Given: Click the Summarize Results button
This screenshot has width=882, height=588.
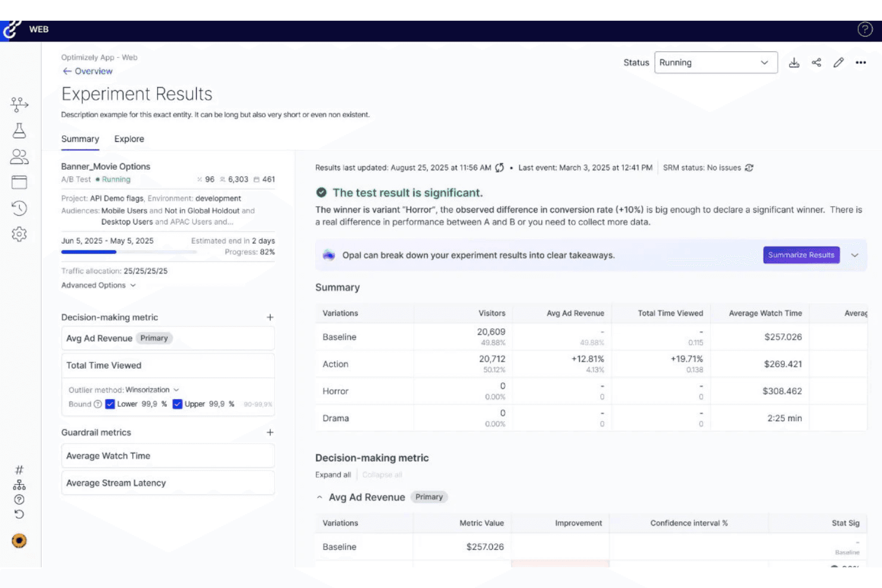Looking at the screenshot, I should 801,255.
